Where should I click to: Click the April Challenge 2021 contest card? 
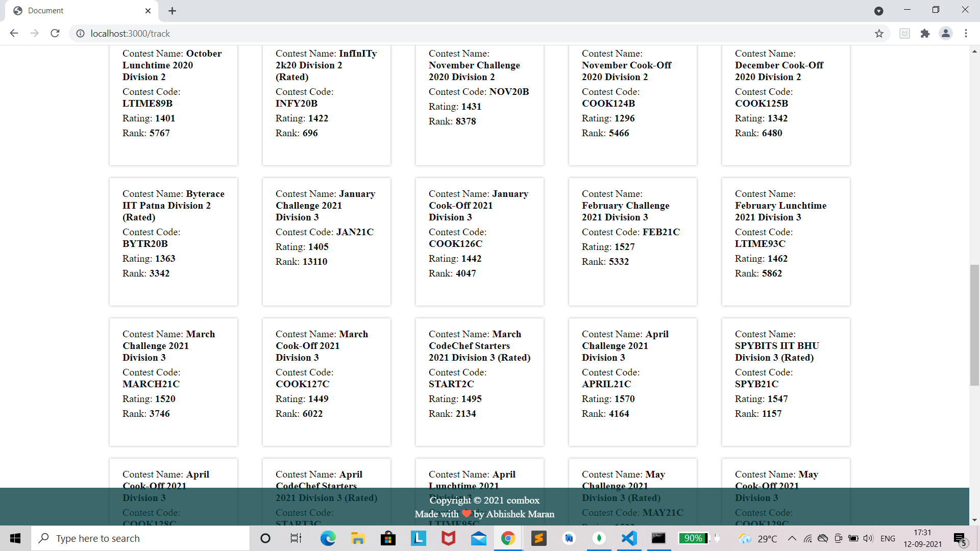click(632, 382)
